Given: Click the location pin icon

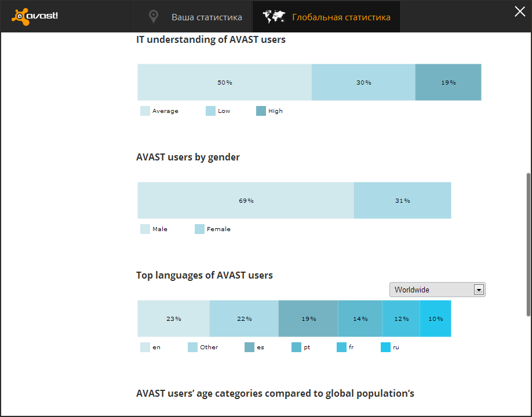Looking at the screenshot, I should [154, 17].
